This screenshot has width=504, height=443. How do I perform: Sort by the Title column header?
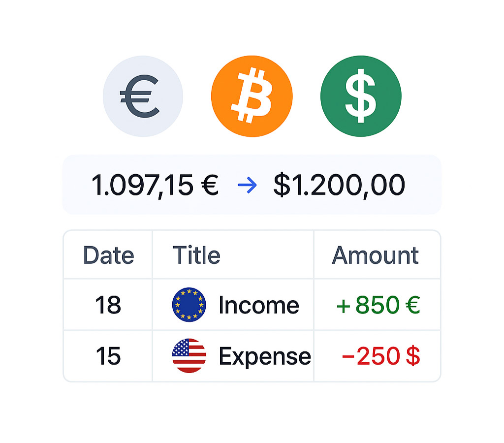click(x=196, y=255)
